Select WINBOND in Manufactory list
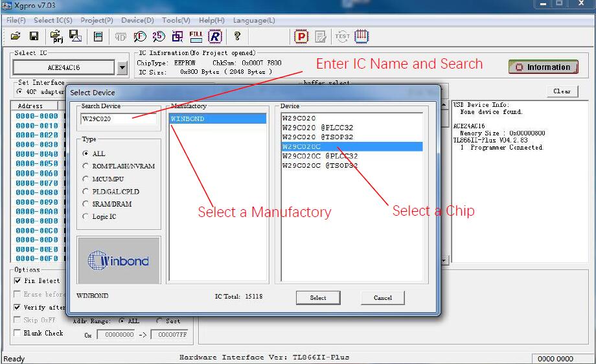 tap(218, 119)
